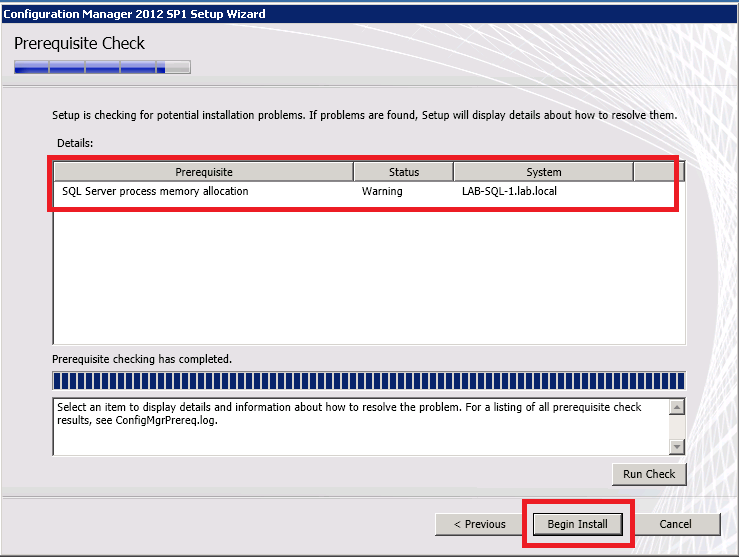This screenshot has width=739, height=557.
Task: Sort by the Prerequisite column header
Action: coord(204,172)
